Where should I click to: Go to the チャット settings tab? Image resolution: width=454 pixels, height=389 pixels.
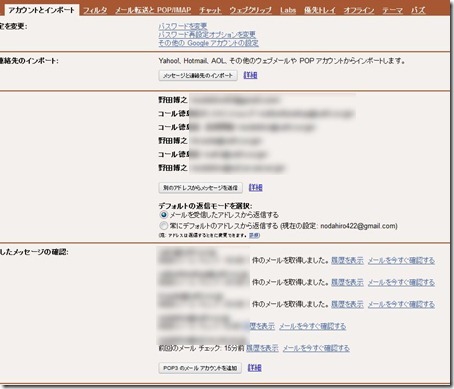point(210,10)
